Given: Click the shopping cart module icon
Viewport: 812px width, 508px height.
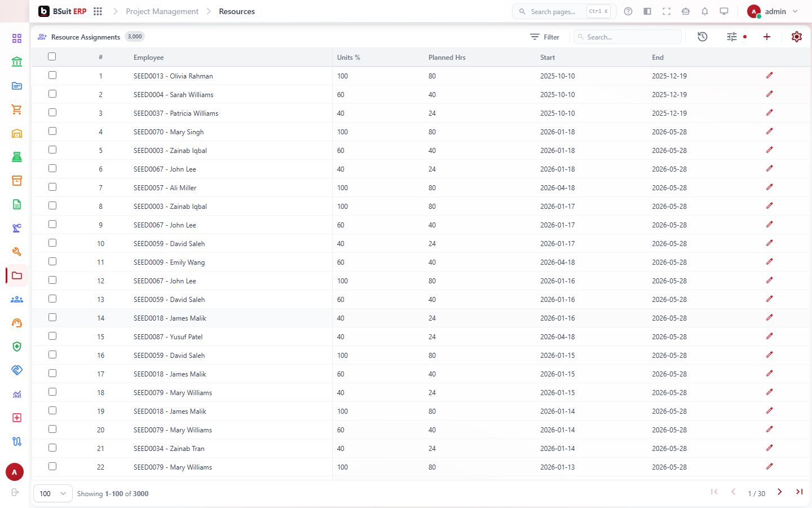Looking at the screenshot, I should (17, 110).
